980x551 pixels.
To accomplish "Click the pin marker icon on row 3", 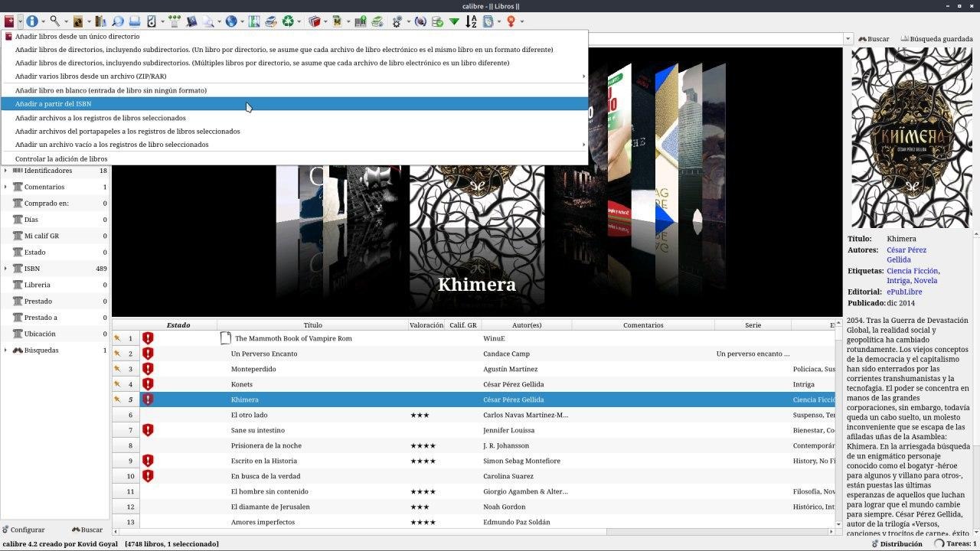I will (117, 369).
